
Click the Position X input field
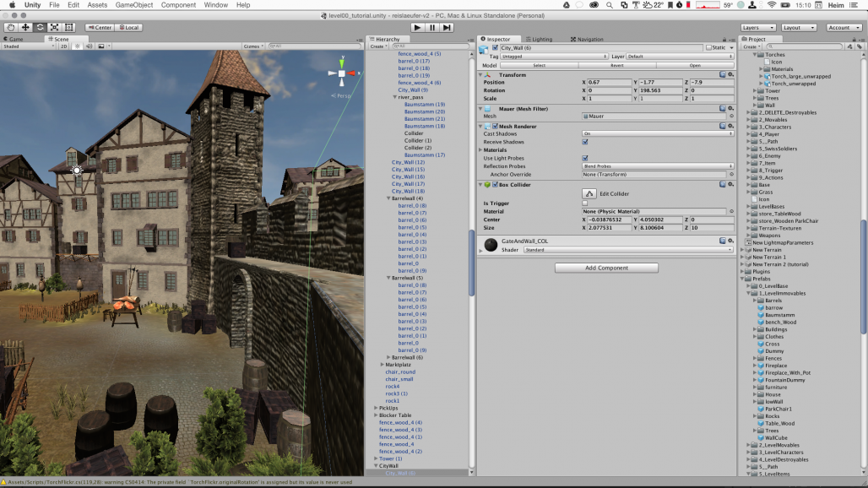(x=610, y=82)
